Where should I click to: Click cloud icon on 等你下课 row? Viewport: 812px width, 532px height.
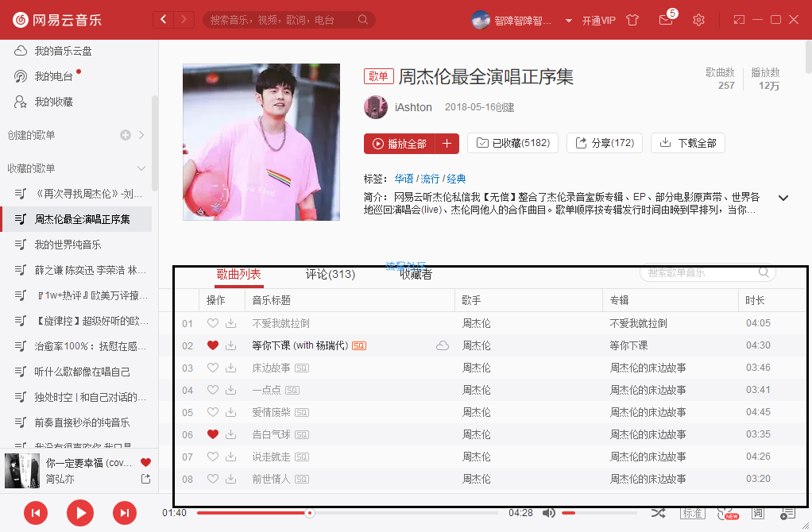[443, 345]
